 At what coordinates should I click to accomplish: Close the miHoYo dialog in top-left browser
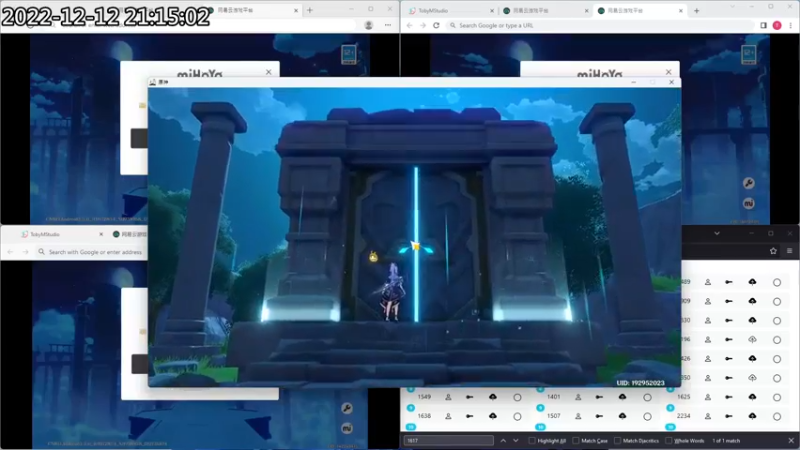[268, 72]
